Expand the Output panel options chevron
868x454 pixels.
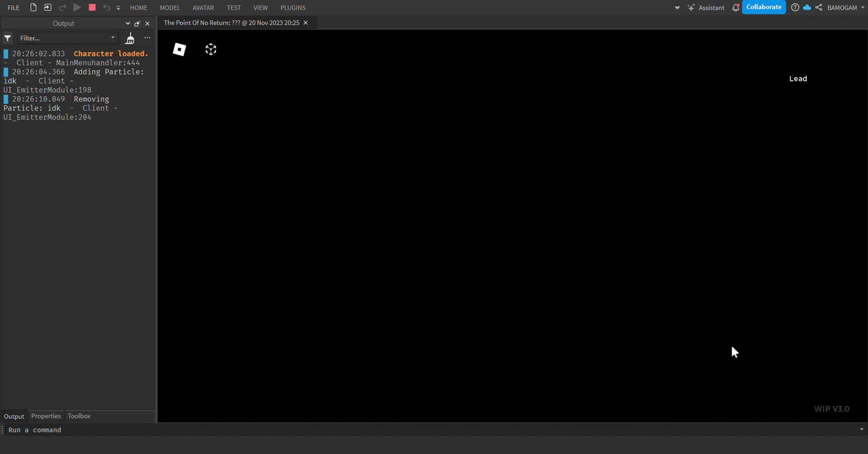coord(128,24)
